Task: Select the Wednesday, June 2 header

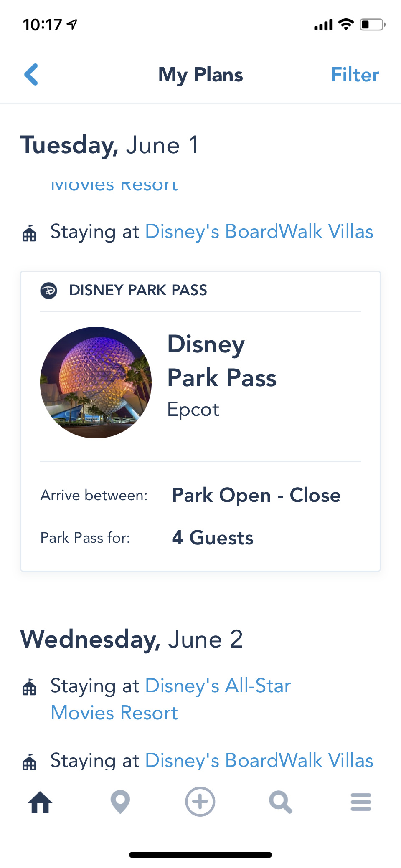Action: (x=132, y=639)
